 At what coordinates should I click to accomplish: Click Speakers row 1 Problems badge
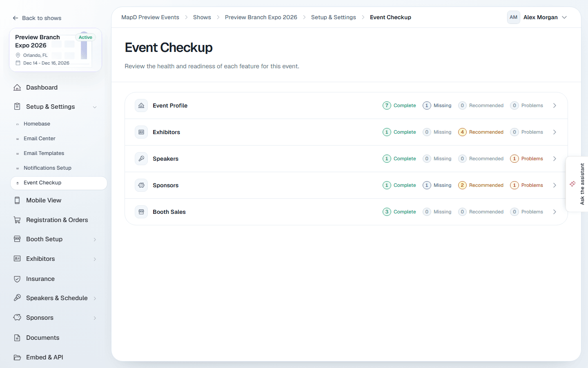[x=526, y=159]
